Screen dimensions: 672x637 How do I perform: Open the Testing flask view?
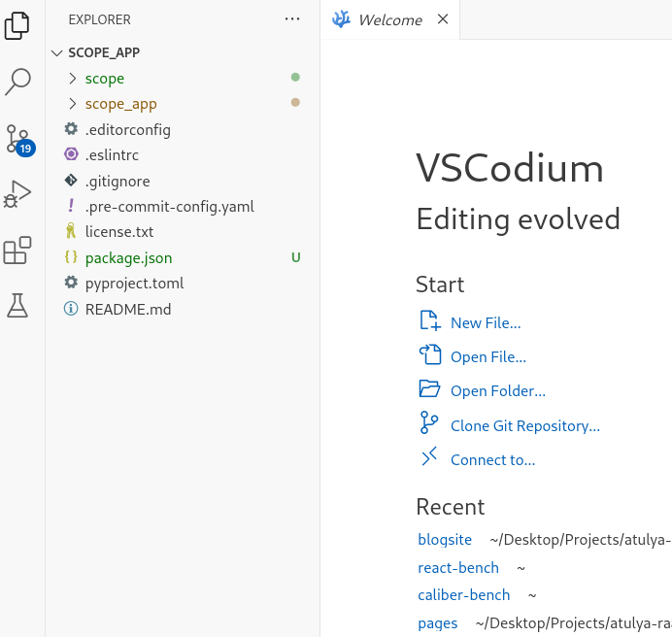[x=17, y=305]
